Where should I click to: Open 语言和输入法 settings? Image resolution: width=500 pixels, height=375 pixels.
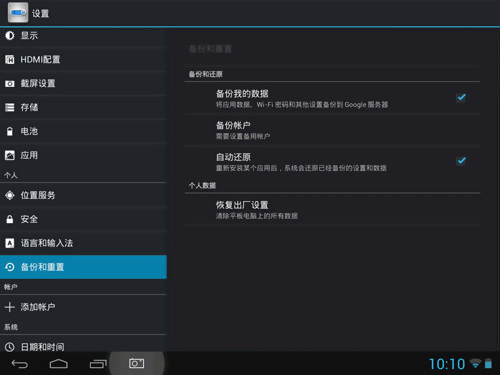coord(83,243)
